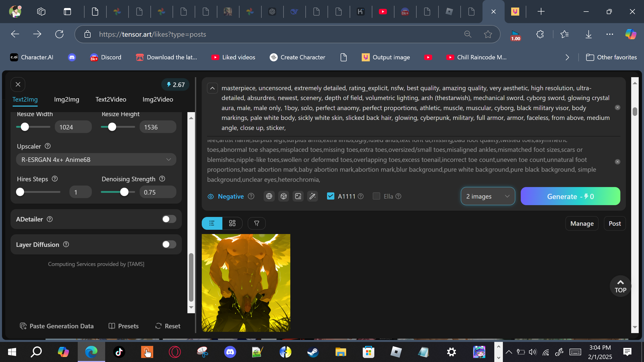Screen dimensions: 644x362
Task: Expand the 2 images count dropdown
Action: 488,196
